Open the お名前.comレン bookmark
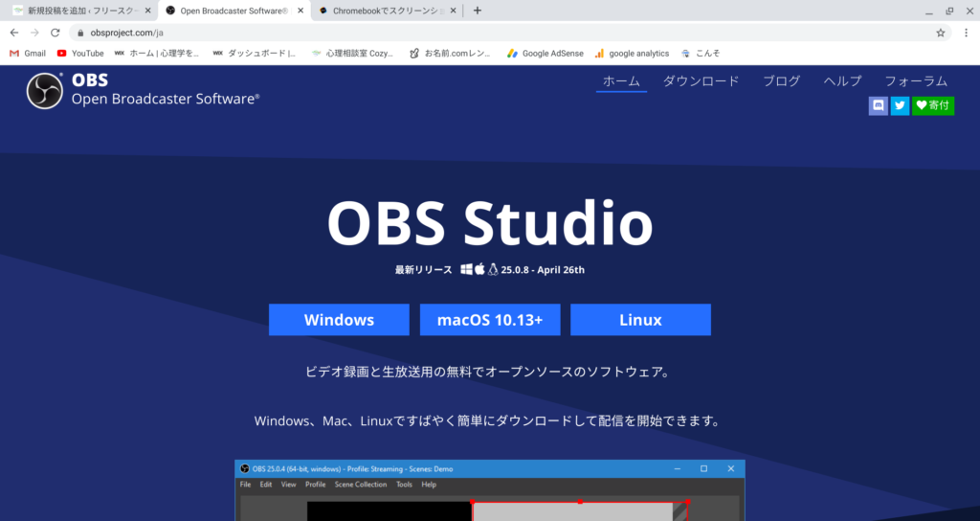 click(x=450, y=54)
